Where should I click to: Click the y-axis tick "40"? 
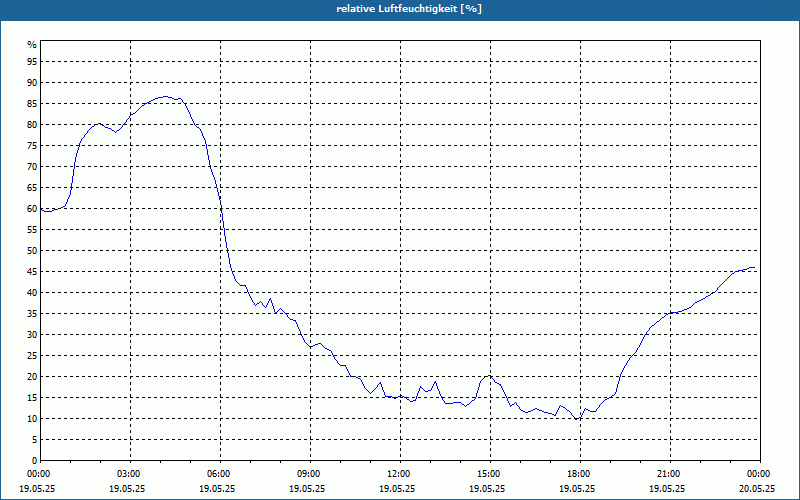[x=32, y=293]
